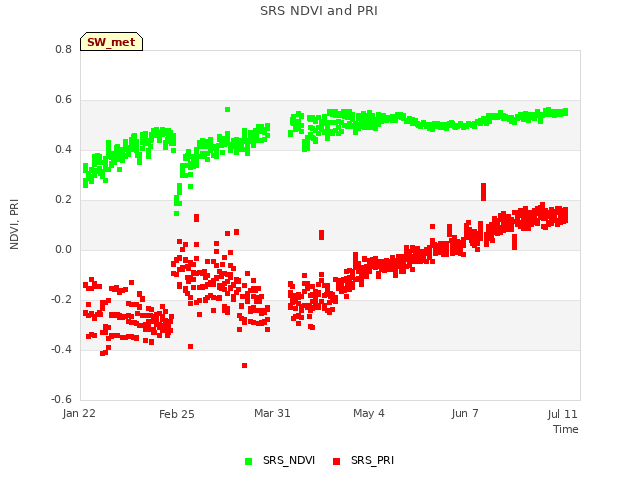The image size is (640, 480).
Task: Click the 0.6 y-axis tick label
Action: (63, 100)
